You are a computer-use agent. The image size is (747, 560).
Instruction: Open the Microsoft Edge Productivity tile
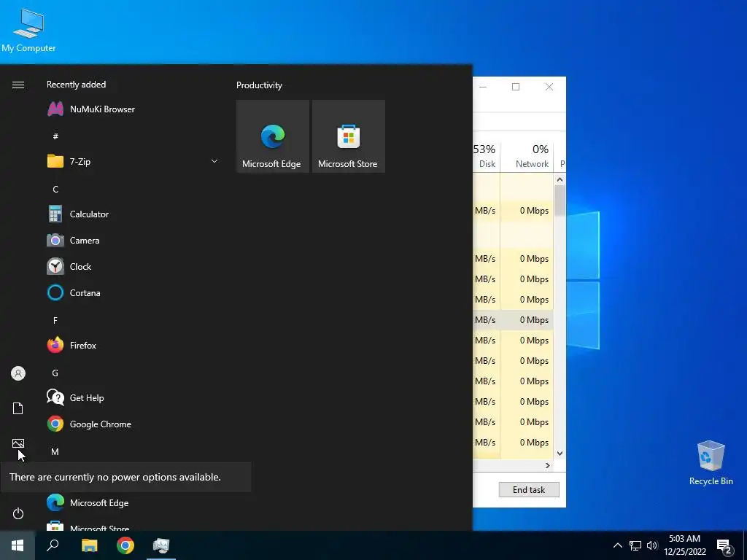273,136
